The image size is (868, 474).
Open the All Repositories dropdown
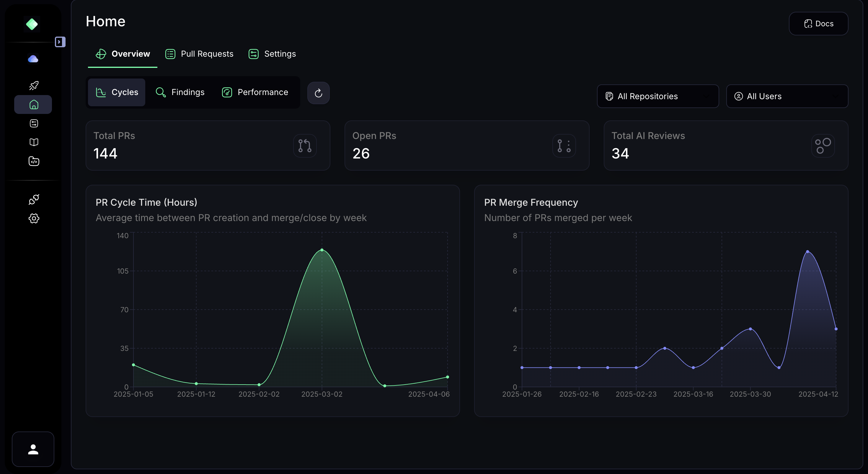[657, 96]
